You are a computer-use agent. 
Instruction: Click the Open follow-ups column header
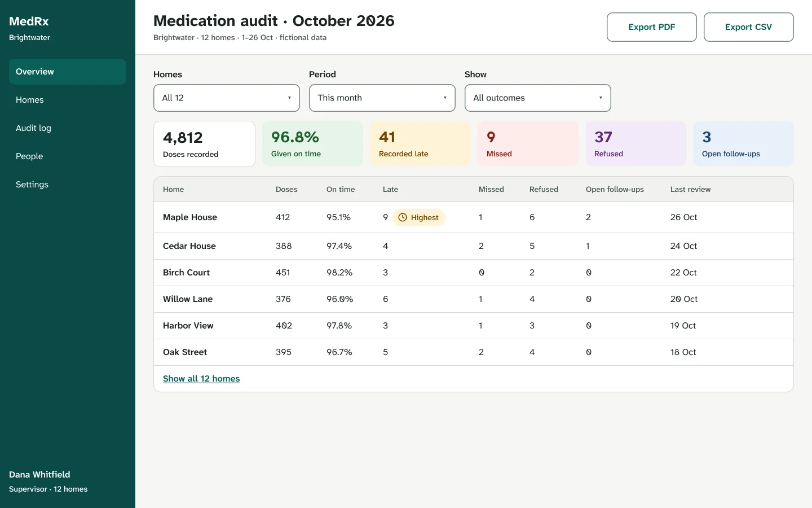pyautogui.click(x=615, y=190)
